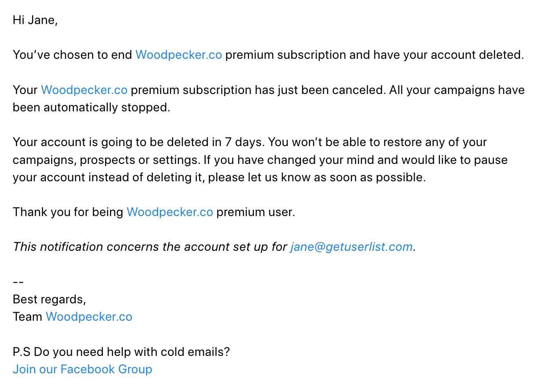Click the "You've chosen to end" text
Screen dimensions: 545x392
tap(73, 55)
